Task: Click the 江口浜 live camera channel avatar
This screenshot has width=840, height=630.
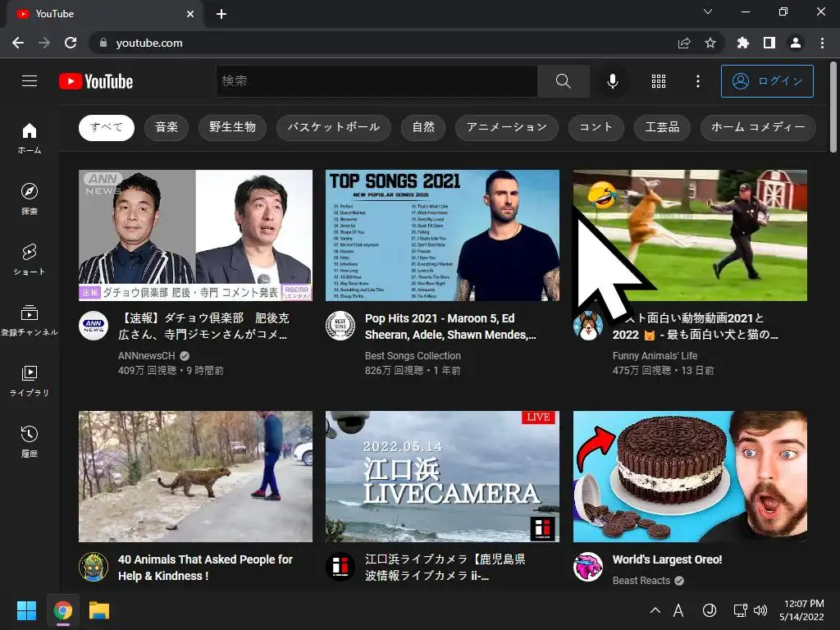Action: pos(340,567)
